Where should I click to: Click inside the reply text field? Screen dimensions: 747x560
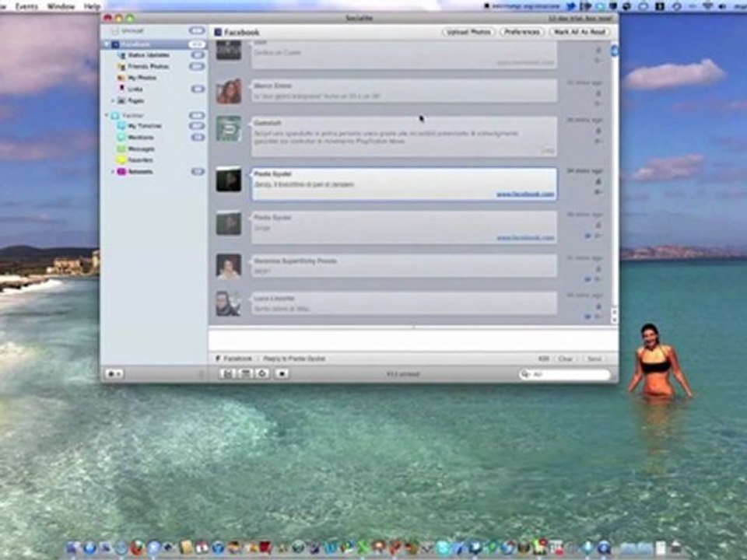pyautogui.click(x=413, y=341)
